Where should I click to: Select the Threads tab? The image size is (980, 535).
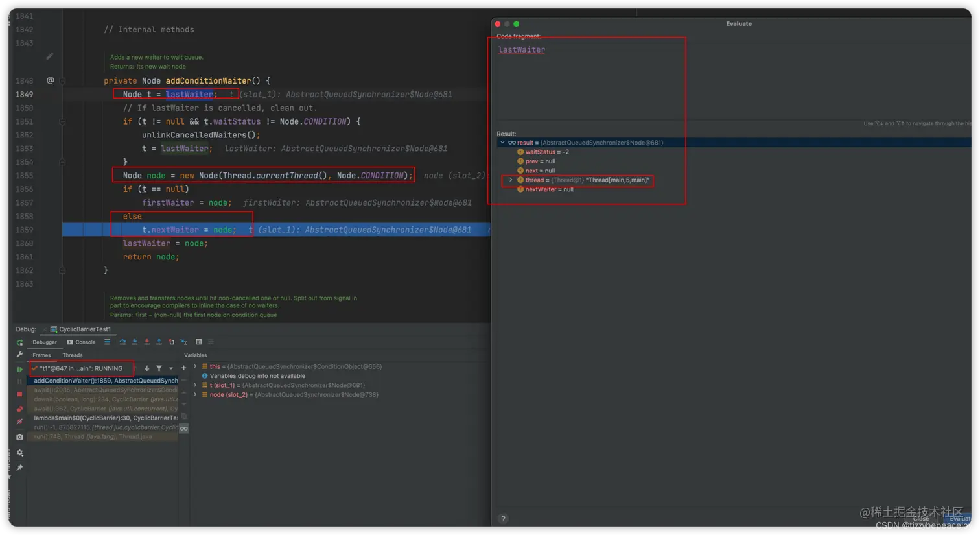[73, 355]
